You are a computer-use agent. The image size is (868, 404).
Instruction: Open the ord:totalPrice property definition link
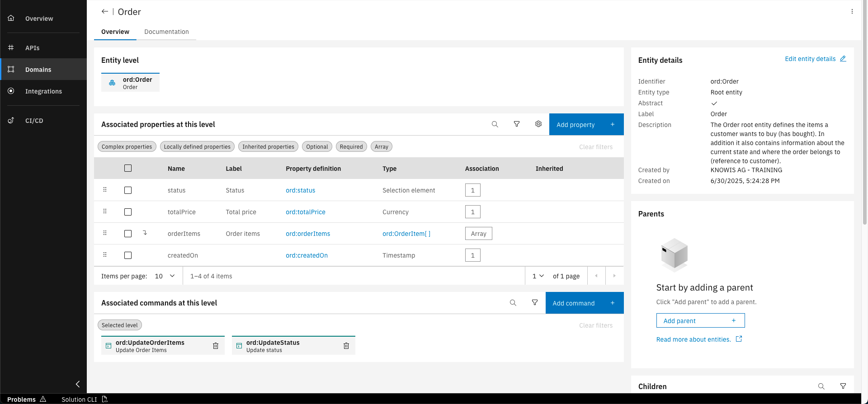click(305, 212)
